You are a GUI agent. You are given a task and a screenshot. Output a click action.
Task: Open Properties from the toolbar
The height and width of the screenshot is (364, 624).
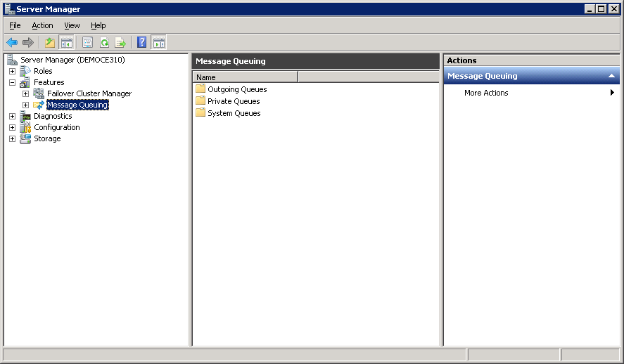click(x=88, y=43)
